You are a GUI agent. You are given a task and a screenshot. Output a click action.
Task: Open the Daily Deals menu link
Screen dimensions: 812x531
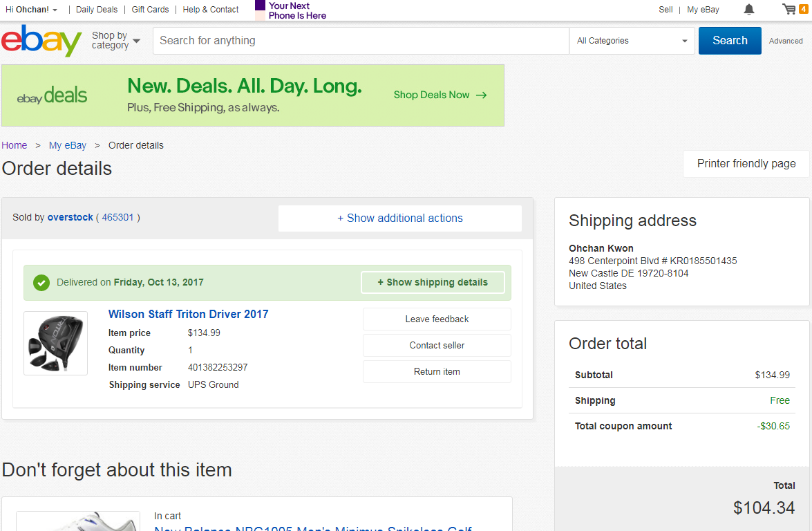[x=97, y=10]
